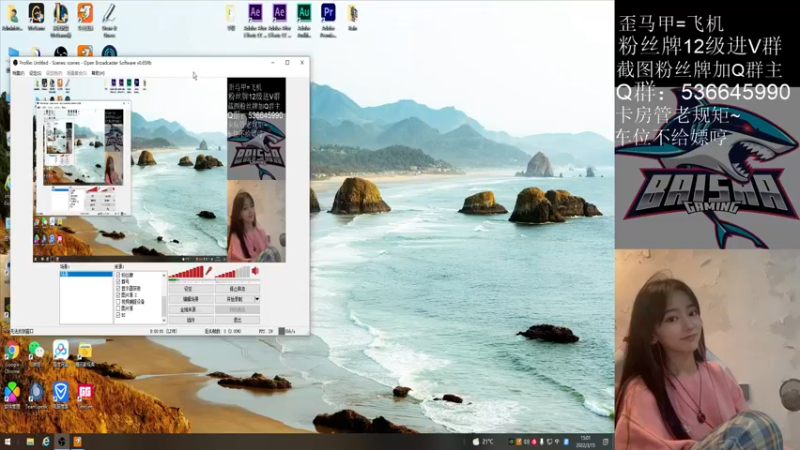
Task: Click the 设定... button in OBS
Action: [x=191, y=289]
